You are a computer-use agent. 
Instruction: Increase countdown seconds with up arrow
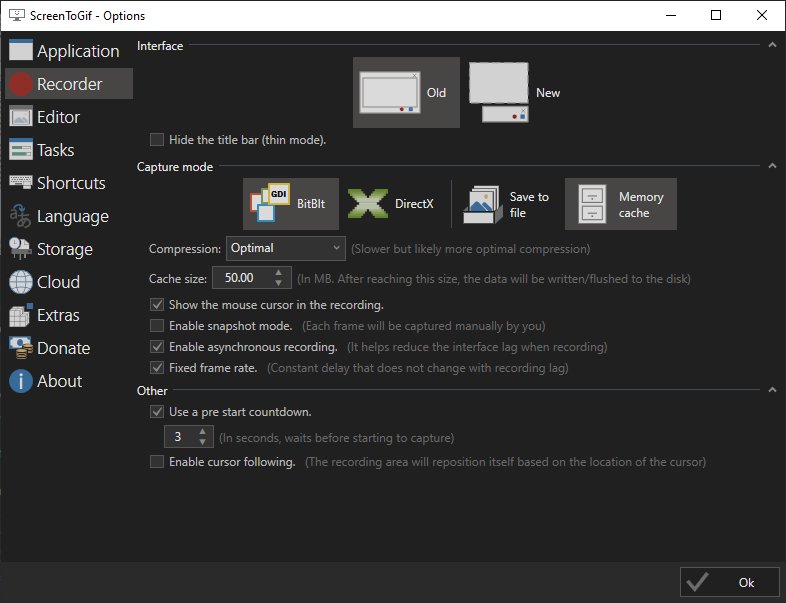(x=202, y=431)
